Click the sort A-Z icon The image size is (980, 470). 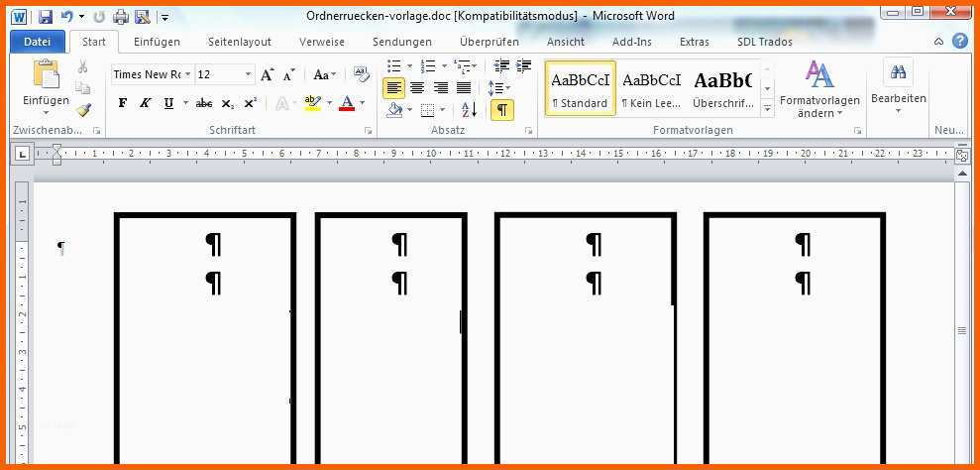[x=470, y=109]
